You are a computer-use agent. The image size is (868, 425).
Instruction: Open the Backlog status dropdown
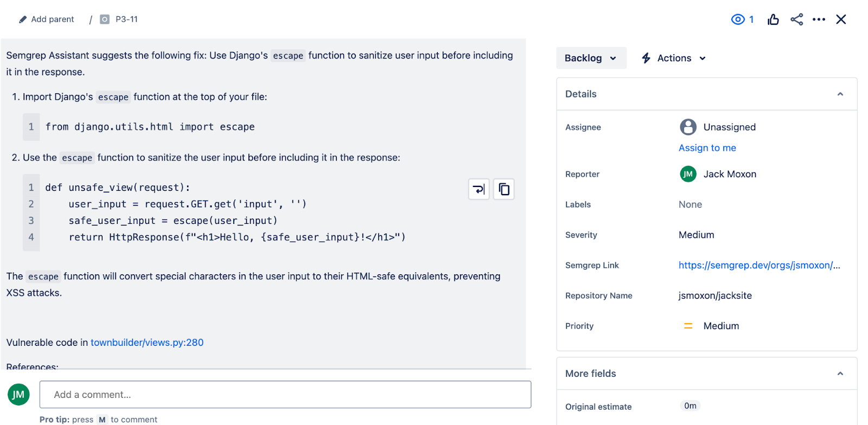click(591, 58)
